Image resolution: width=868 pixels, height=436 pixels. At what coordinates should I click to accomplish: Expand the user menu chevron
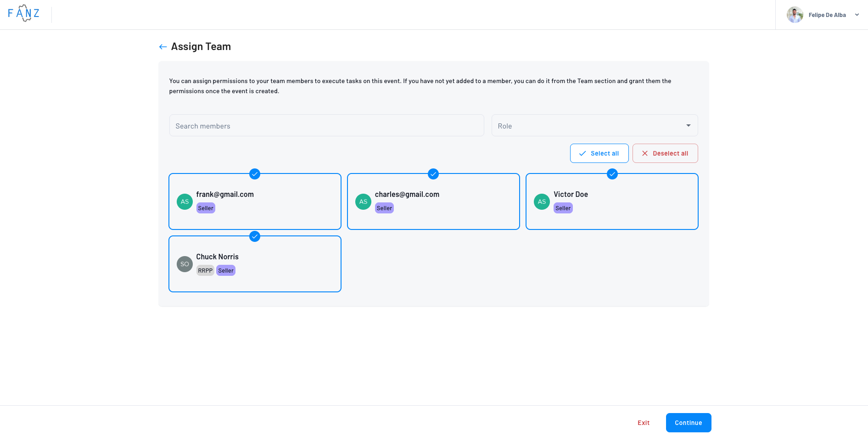pyautogui.click(x=857, y=15)
